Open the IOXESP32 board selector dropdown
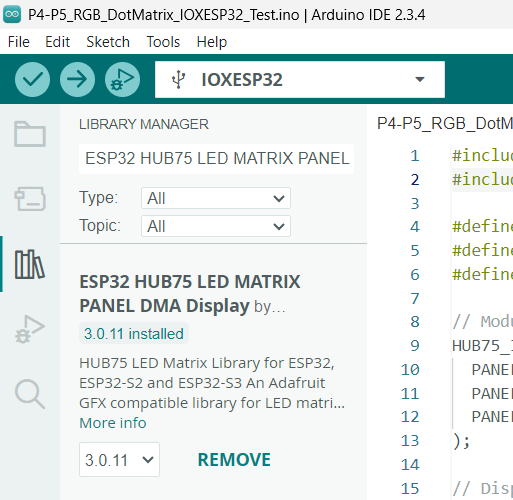Screen dimensions: 513x500 (300, 79)
